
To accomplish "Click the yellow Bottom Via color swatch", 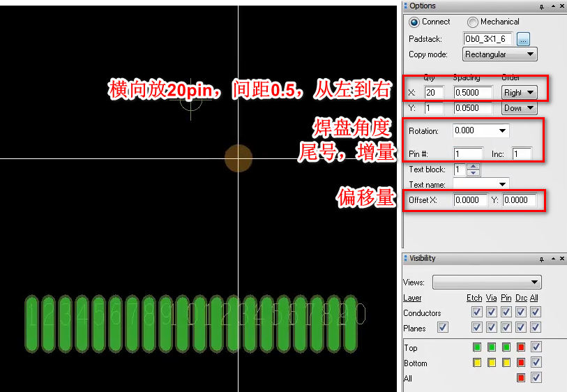I will click(492, 363).
